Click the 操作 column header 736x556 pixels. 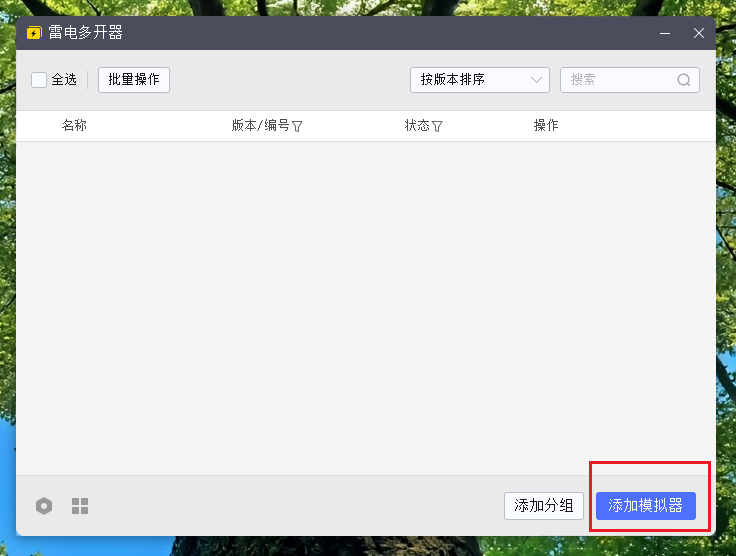coord(546,125)
